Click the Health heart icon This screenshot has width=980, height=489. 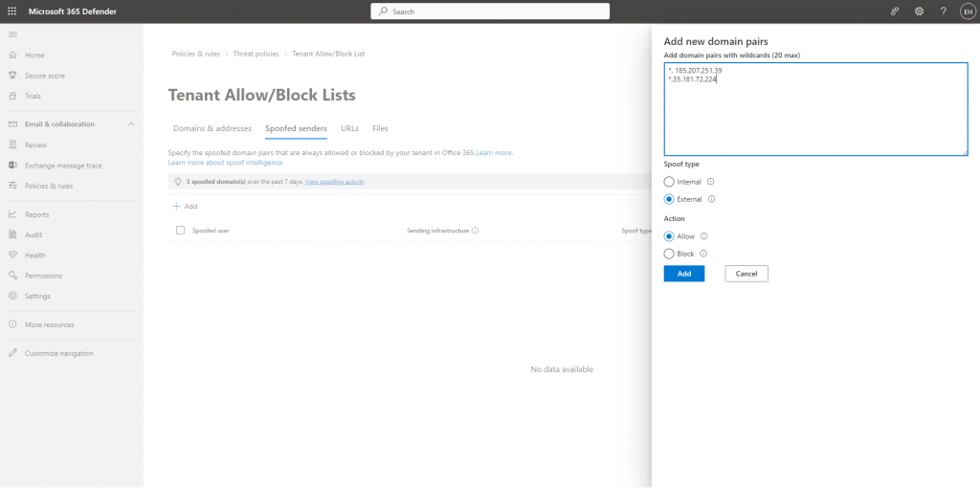(12, 256)
